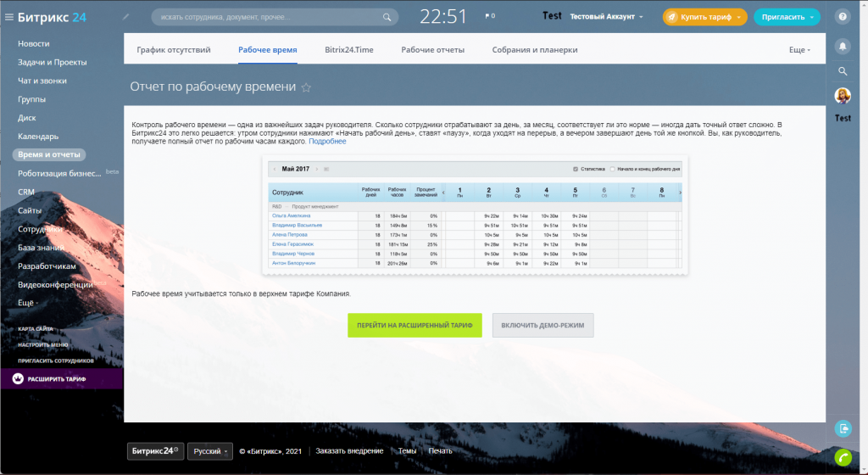Click the Битрикс24 footer button
The height and width of the screenshot is (475, 868).
[x=155, y=451]
